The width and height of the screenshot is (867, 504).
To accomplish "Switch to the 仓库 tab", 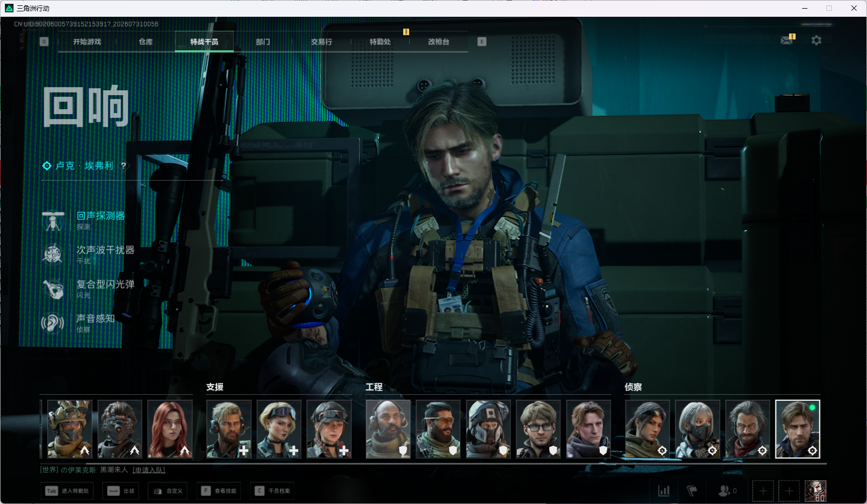I will click(146, 42).
